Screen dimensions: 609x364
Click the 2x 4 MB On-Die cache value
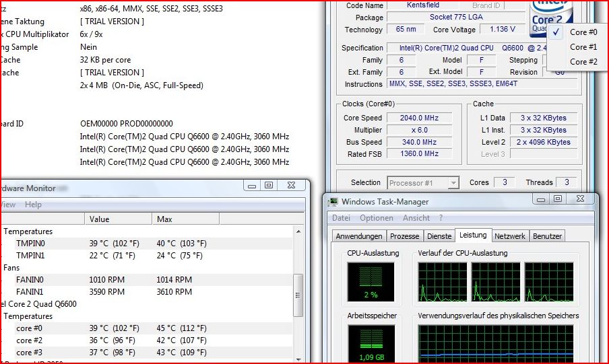coord(141,85)
